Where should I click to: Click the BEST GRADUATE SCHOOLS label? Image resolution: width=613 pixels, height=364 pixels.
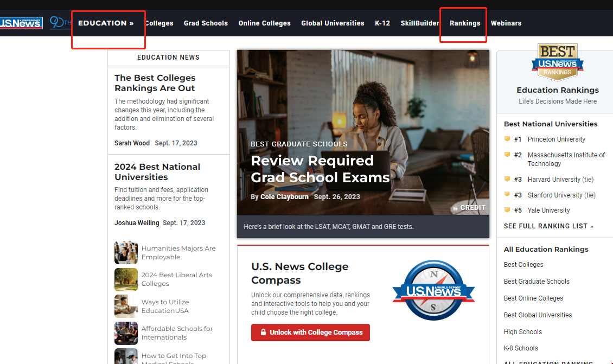(299, 144)
